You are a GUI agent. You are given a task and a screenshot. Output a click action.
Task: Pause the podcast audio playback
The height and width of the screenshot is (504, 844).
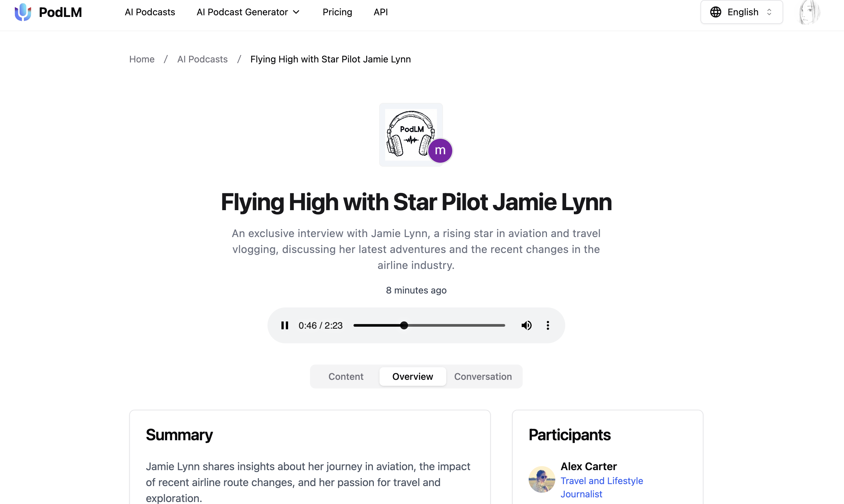[284, 325]
